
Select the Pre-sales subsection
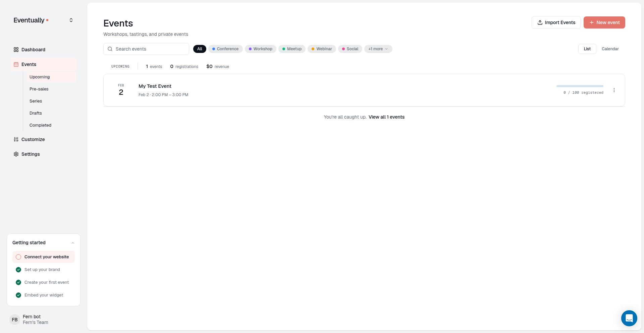point(51,89)
